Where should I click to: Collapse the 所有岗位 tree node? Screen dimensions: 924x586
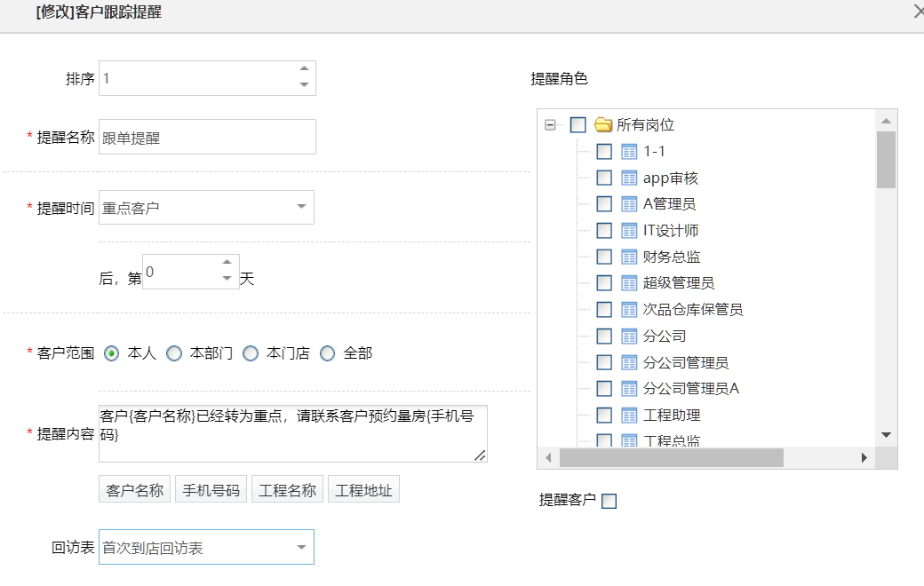pos(550,125)
